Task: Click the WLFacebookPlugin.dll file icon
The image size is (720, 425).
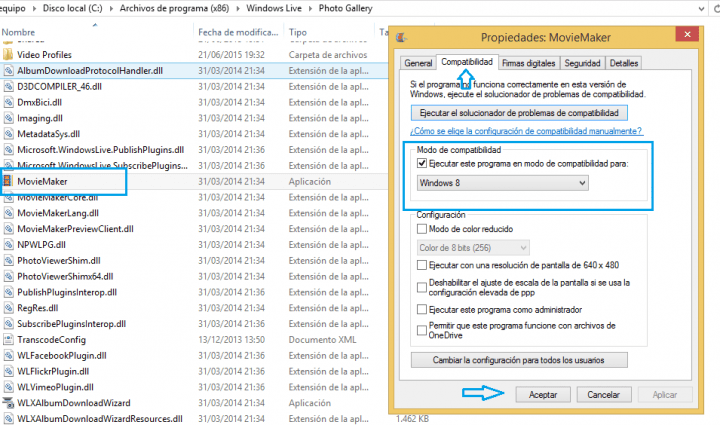Action: (x=8, y=355)
